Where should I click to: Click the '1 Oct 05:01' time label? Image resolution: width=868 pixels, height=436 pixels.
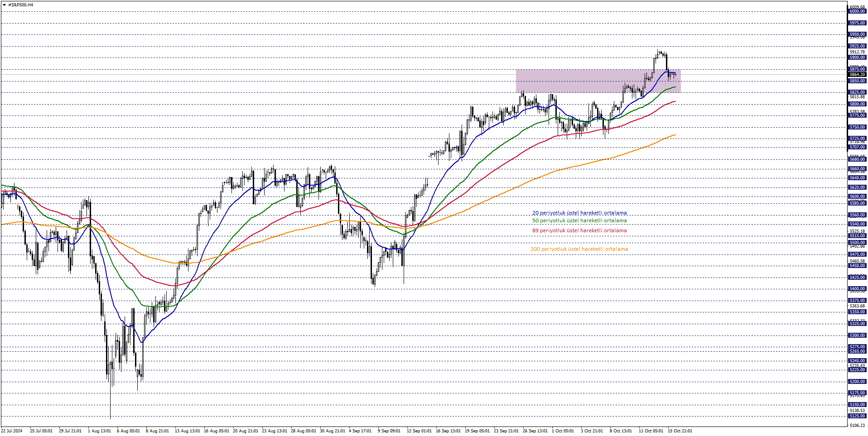[563, 431]
